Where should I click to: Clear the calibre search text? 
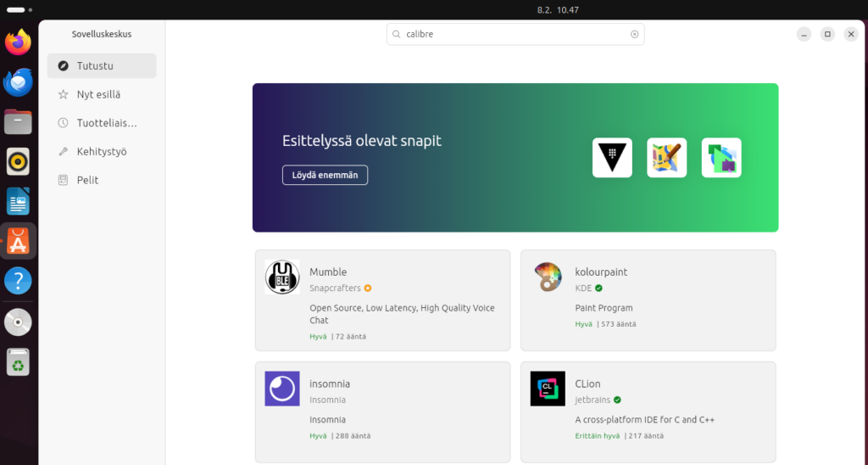point(634,35)
